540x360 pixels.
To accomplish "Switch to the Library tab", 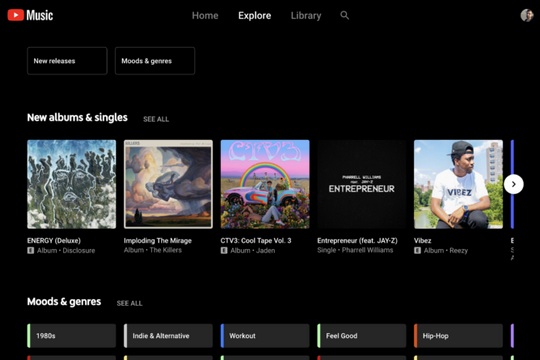I will tap(306, 16).
